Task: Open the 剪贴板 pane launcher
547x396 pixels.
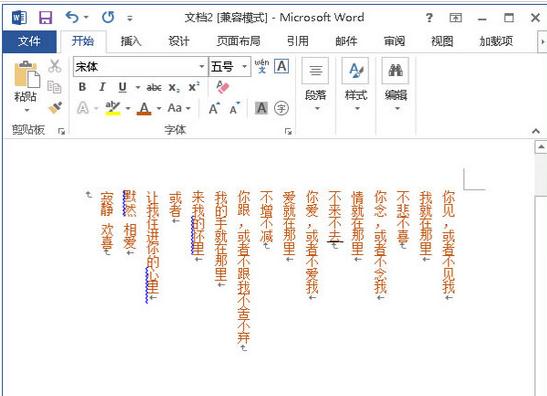Action: click(x=62, y=131)
